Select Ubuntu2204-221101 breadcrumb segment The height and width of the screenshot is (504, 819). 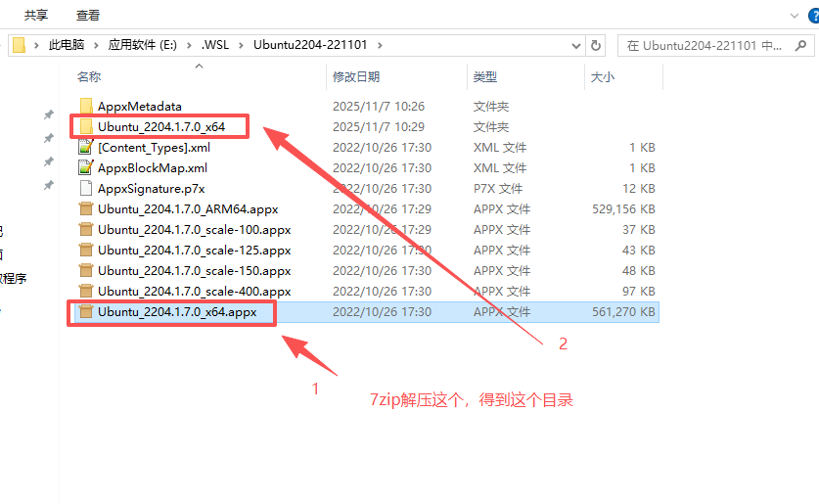point(310,45)
